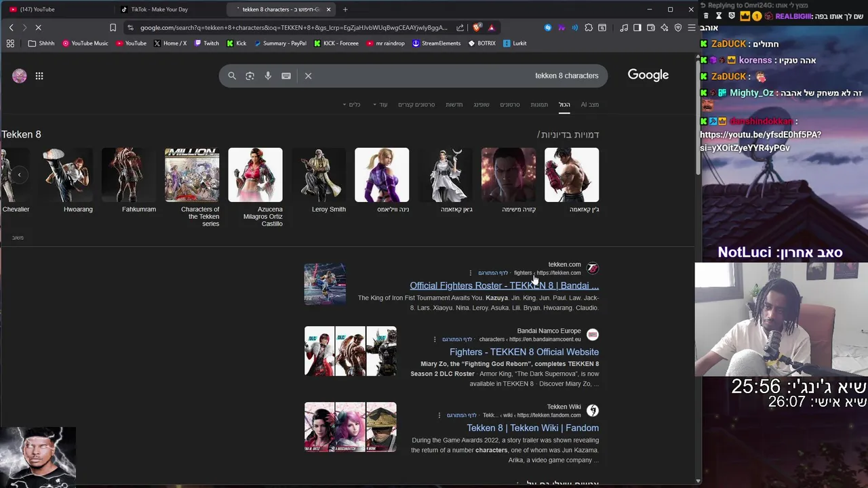The height and width of the screenshot is (488, 868).
Task: Search by image with Google Lens
Action: click(250, 76)
